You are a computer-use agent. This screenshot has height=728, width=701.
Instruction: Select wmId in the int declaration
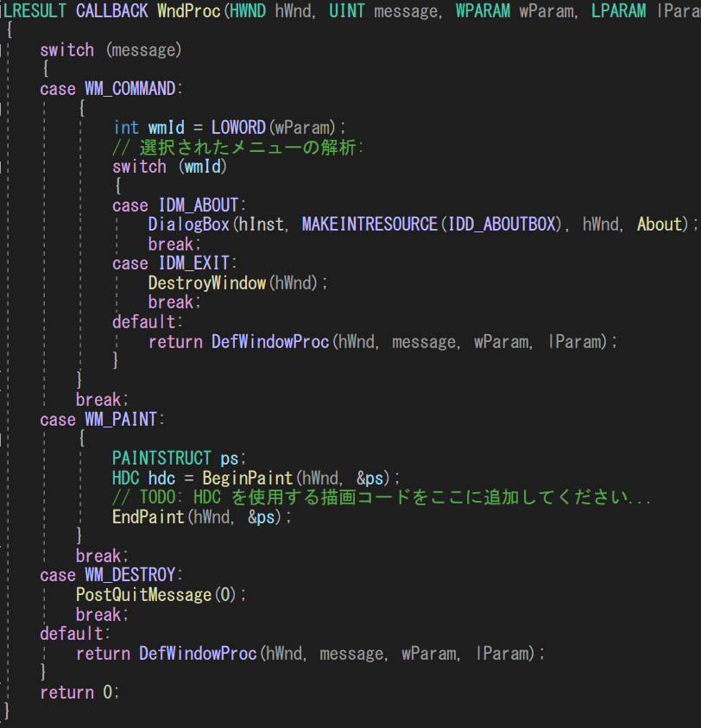click(167, 127)
